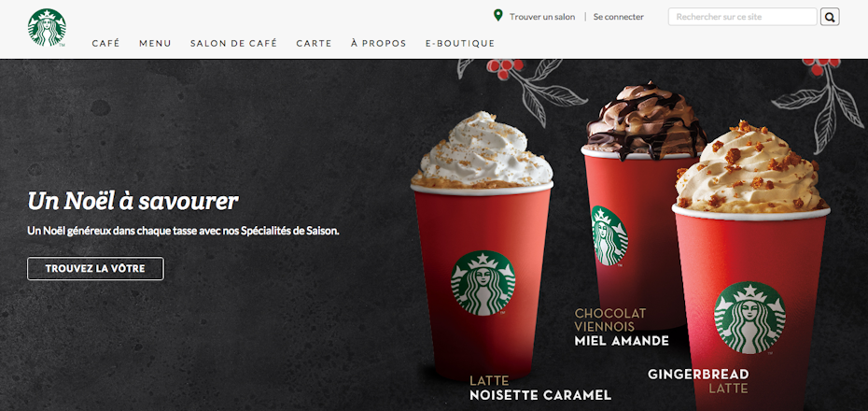Click the magnifying glass search button

(829, 17)
